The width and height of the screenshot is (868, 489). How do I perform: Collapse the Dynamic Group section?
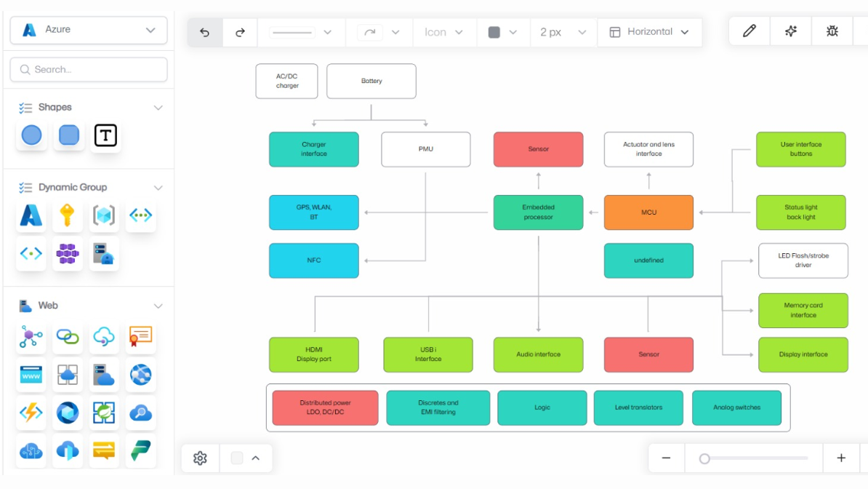(158, 188)
